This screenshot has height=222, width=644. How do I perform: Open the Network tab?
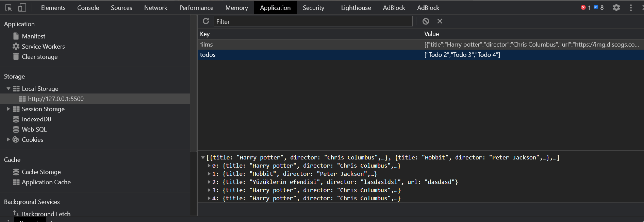coord(155,7)
